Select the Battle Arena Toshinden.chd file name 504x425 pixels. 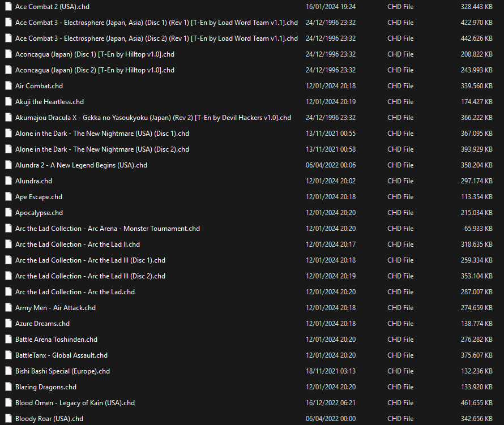coord(56,339)
